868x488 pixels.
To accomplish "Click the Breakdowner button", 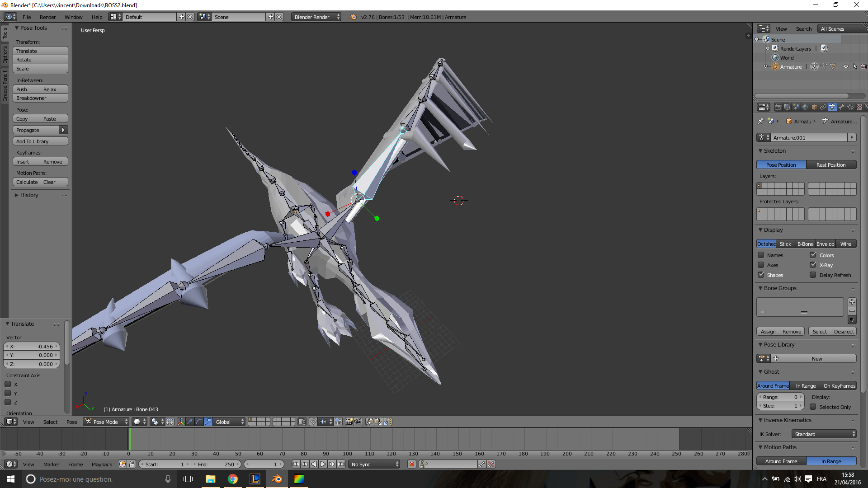I will click(40, 98).
